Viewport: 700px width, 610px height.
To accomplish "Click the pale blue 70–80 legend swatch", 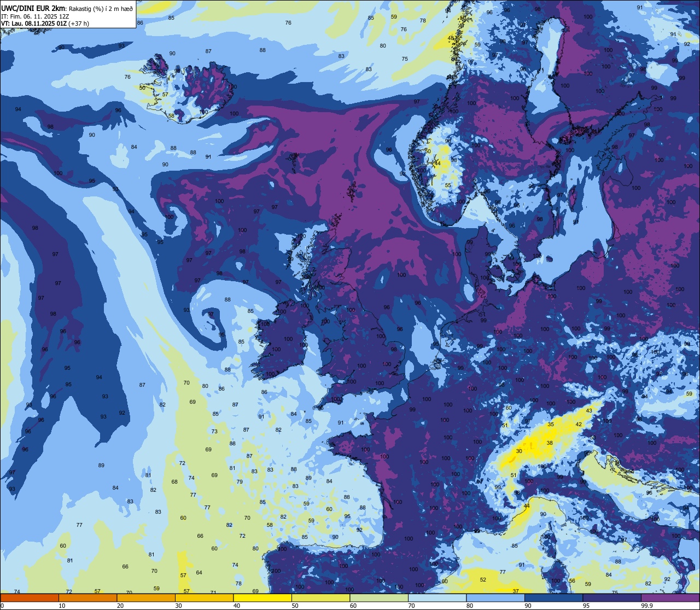I will click(x=437, y=597).
